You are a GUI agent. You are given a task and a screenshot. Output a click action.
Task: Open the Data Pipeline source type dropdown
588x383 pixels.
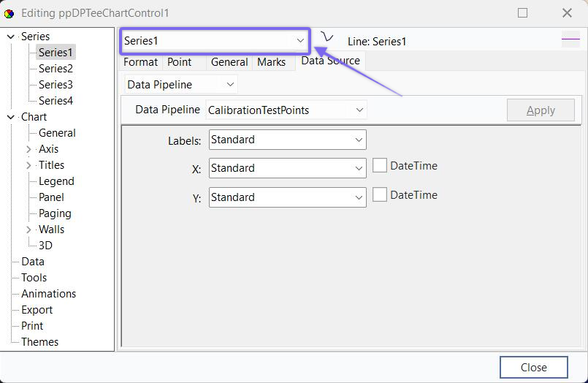pos(230,85)
